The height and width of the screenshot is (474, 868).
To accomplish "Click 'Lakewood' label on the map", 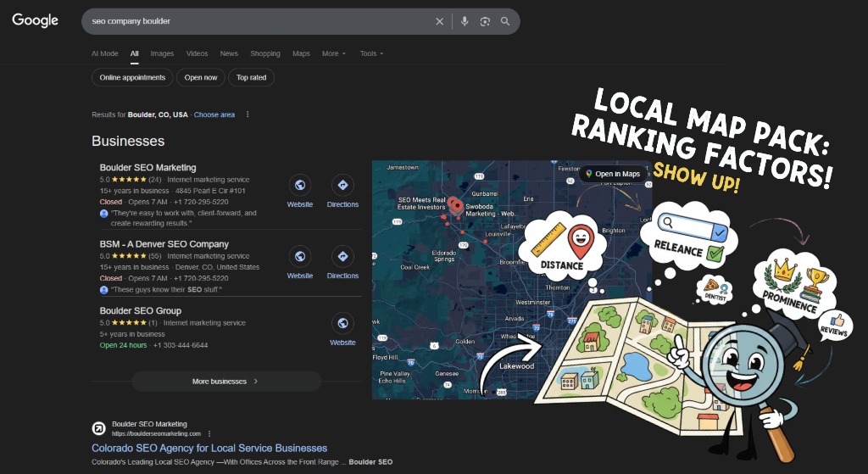I will [516, 366].
